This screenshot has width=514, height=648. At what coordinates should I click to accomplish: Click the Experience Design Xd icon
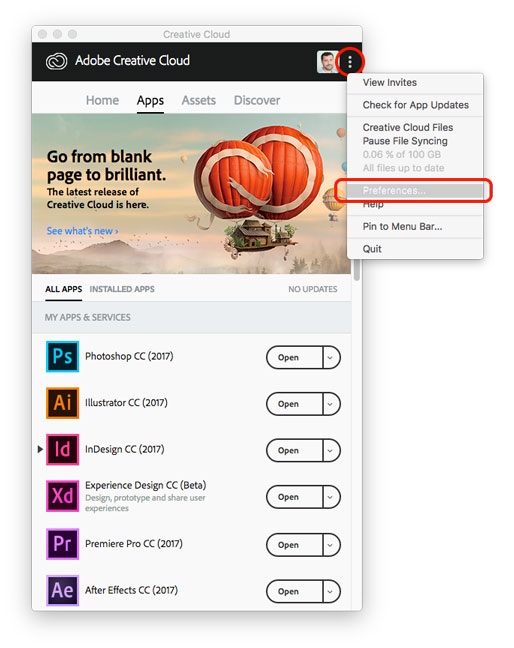[62, 496]
